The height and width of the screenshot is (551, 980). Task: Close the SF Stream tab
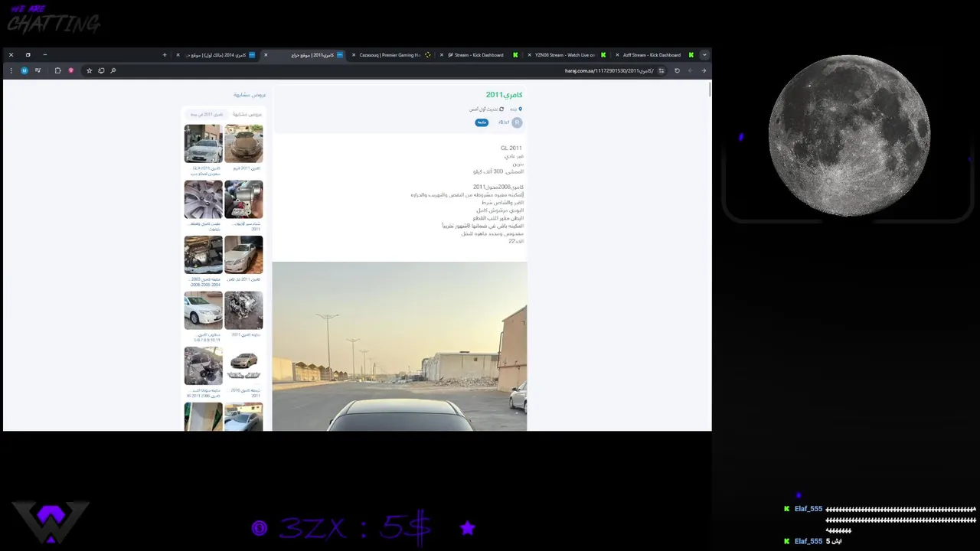442,55
